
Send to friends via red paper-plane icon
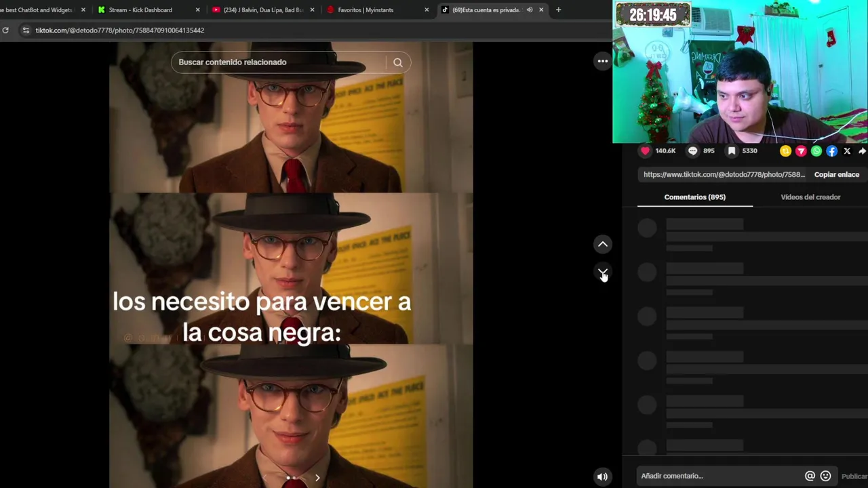[801, 151]
